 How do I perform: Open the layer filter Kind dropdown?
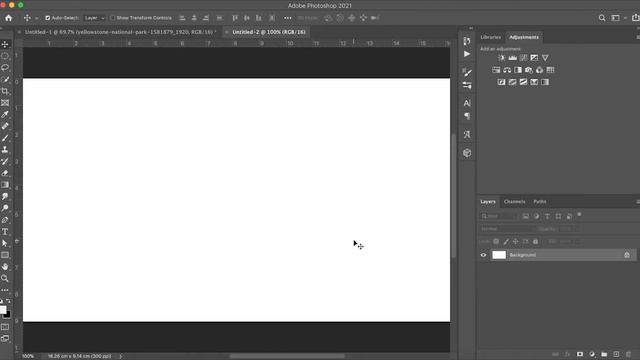(499, 216)
